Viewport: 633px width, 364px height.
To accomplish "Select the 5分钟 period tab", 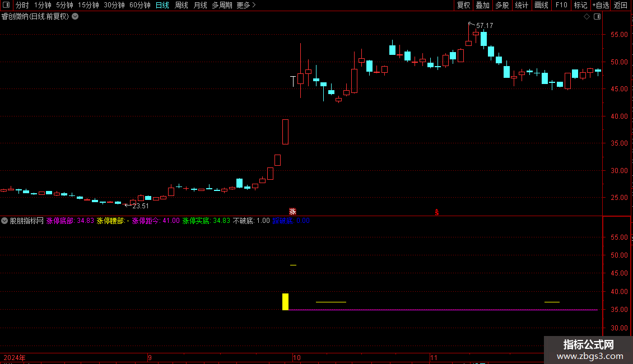I will tap(64, 5).
